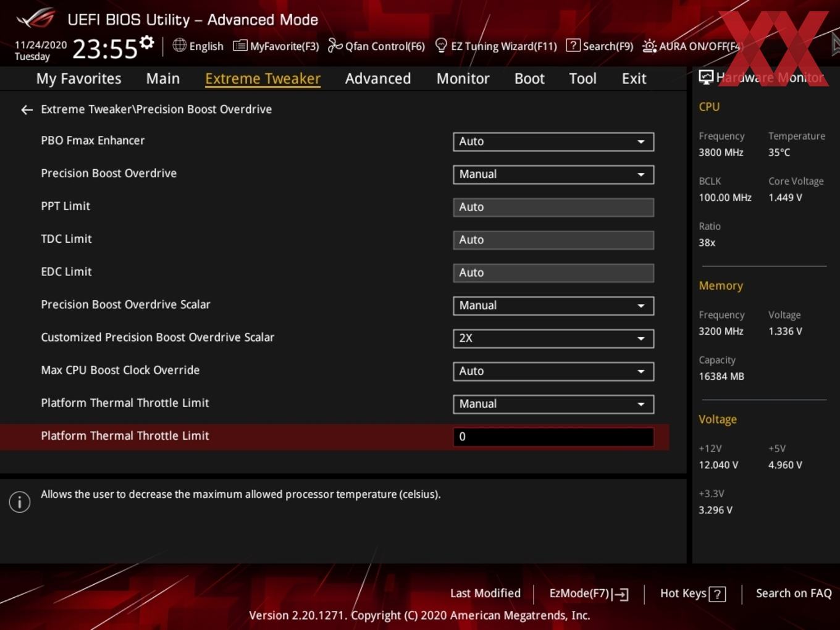Click Last Modified button

(x=485, y=594)
